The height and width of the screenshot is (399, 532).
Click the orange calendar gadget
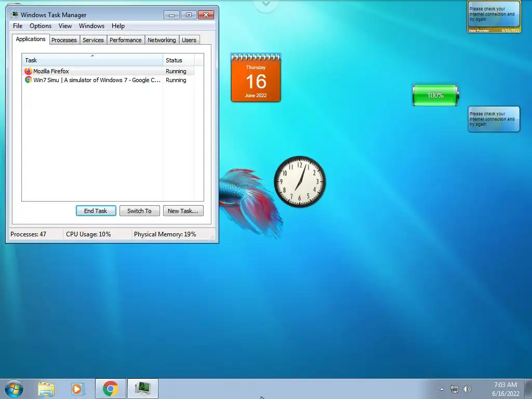pyautogui.click(x=256, y=77)
